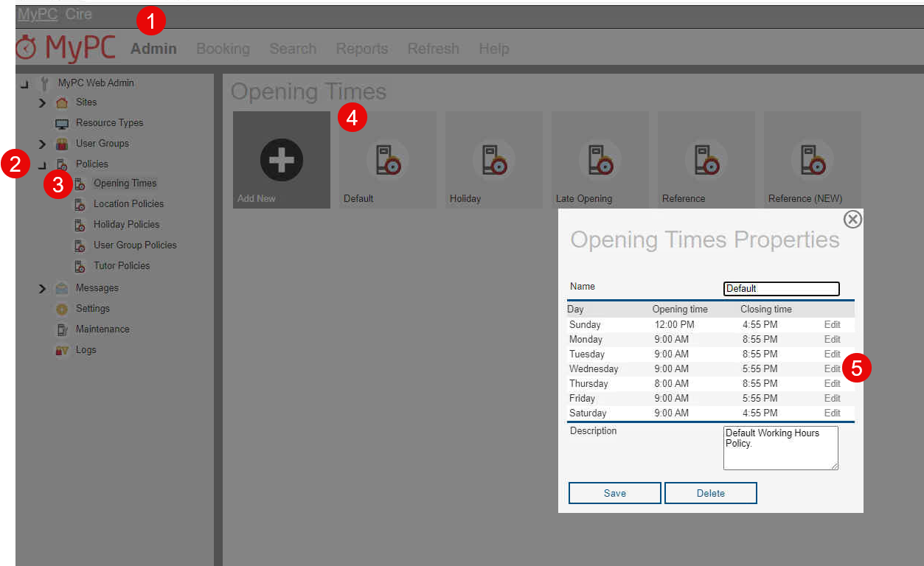
Task: Expand the Sites tree node
Action: pos(42,102)
